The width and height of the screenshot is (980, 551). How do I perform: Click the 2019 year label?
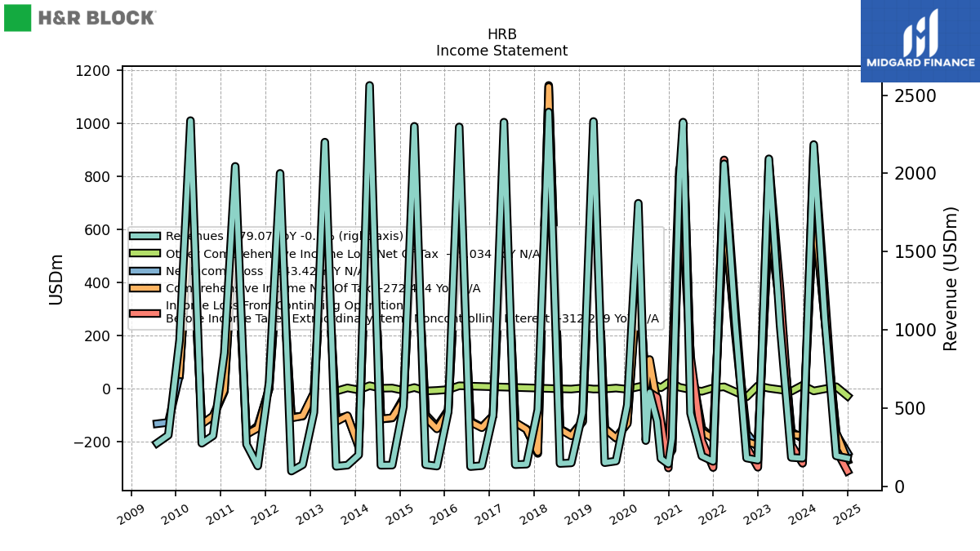[x=578, y=513]
